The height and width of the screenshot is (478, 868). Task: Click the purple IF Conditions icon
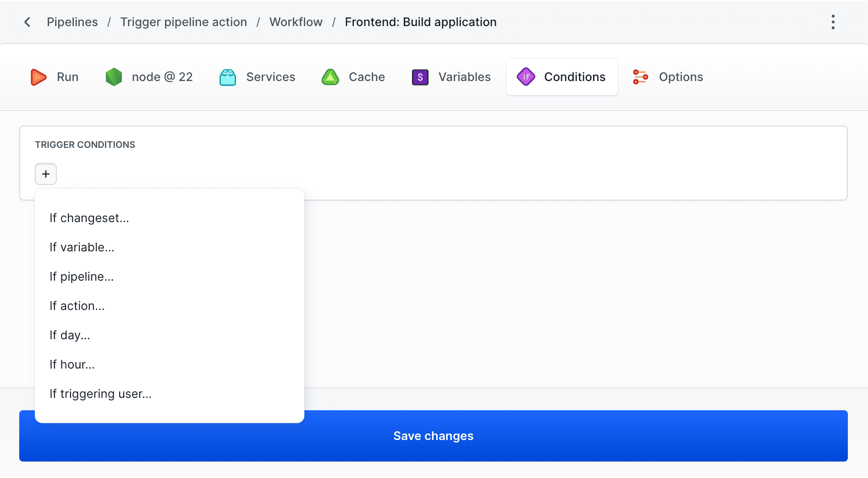click(x=526, y=77)
